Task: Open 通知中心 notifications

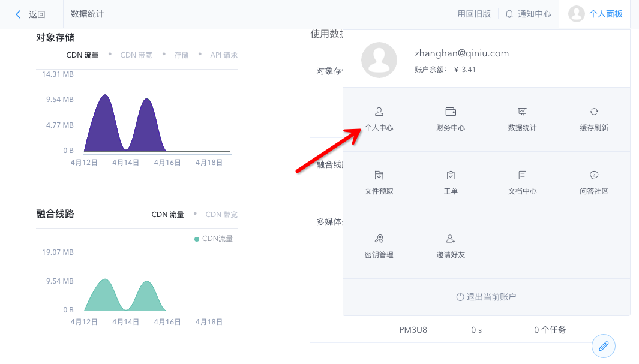Action: coord(528,14)
